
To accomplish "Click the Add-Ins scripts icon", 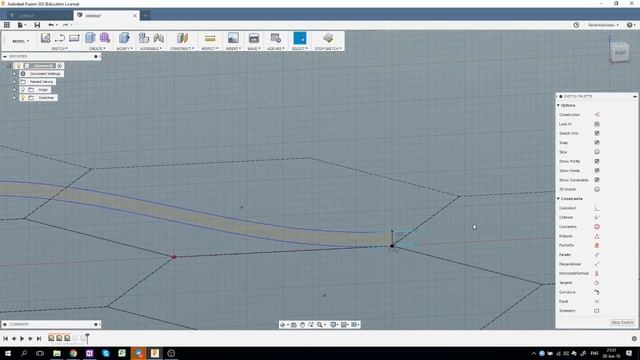I will tap(276, 38).
